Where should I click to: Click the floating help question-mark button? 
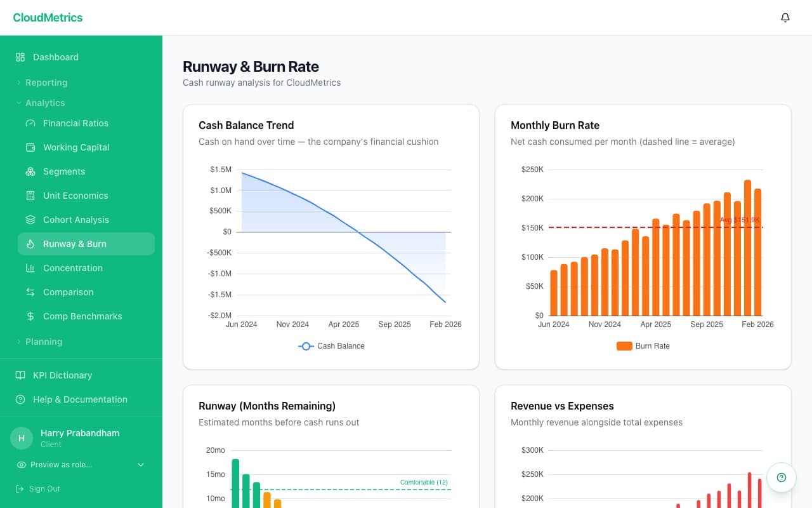click(x=781, y=477)
